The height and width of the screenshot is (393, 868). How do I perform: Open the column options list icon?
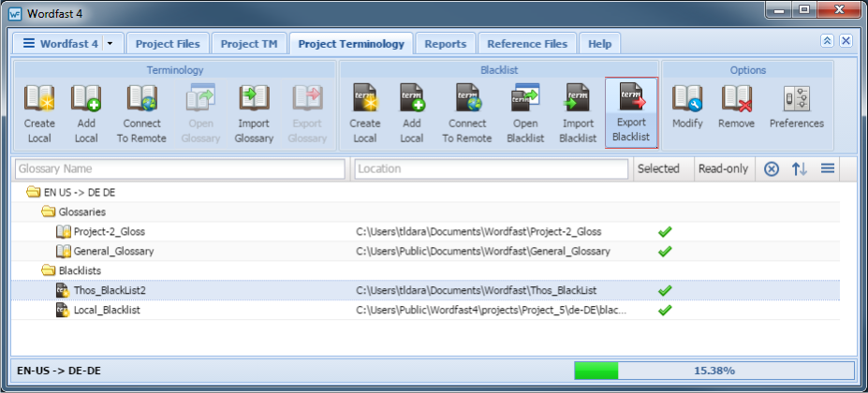click(828, 168)
